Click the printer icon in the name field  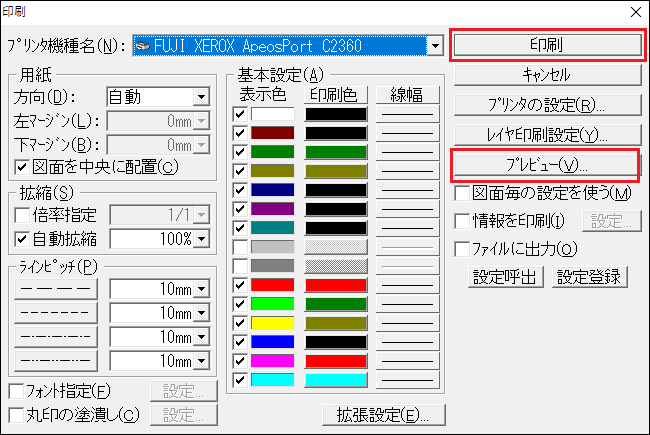coord(142,46)
